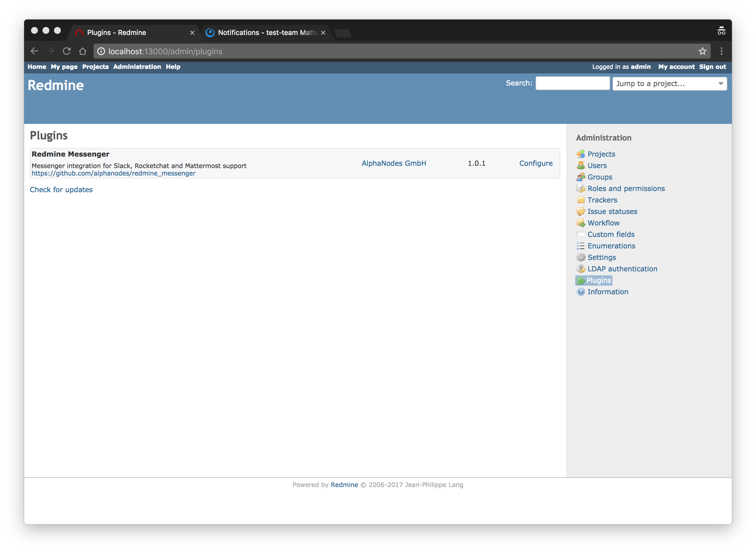
Task: Open the Administration menu item
Action: click(x=137, y=67)
